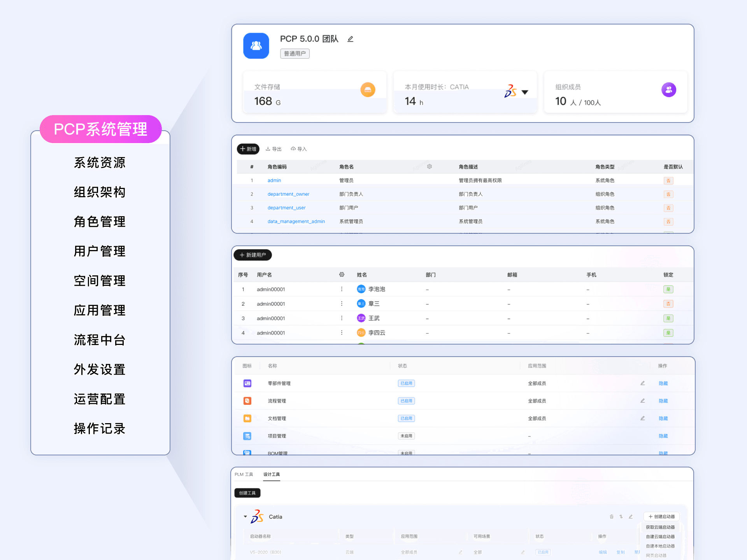Switch to the PLM 工具 tab
The width and height of the screenshot is (747, 560).
244,474
